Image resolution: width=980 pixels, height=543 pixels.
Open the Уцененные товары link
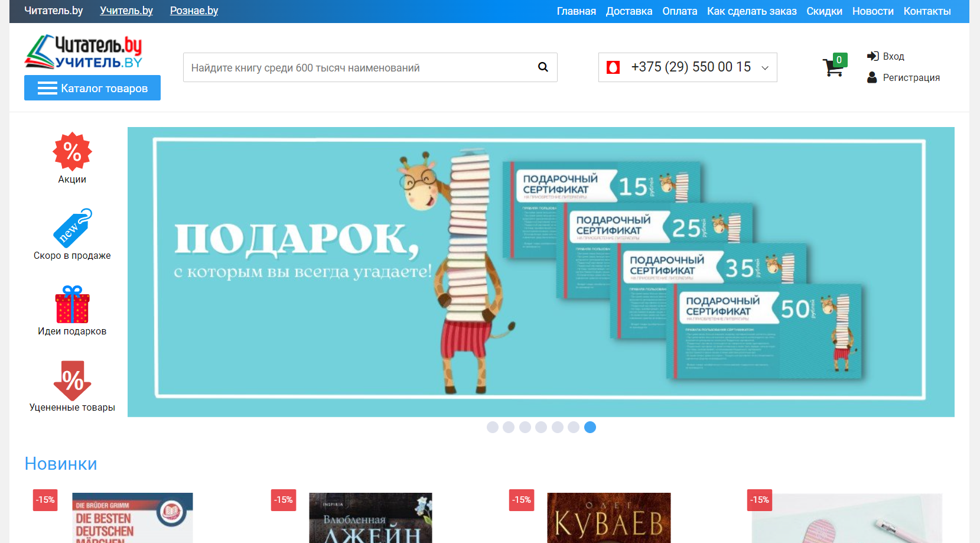click(x=72, y=407)
